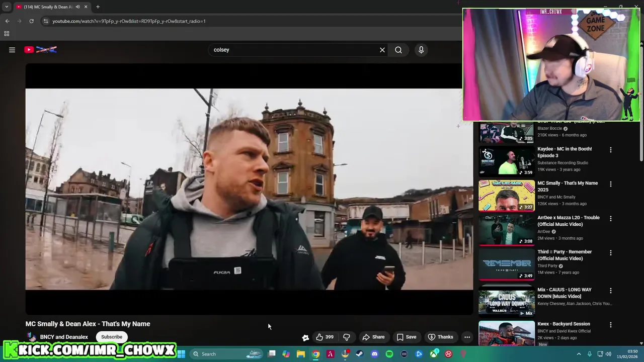Image resolution: width=644 pixels, height=362 pixels.
Task: Play Kwex - Backyard Session thumbnail
Action: point(507,333)
